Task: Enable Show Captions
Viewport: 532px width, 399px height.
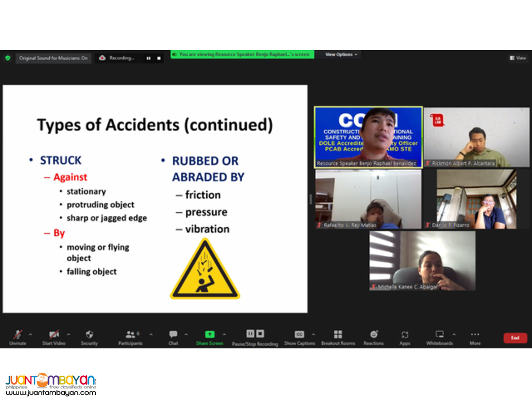Action: pyautogui.click(x=299, y=334)
